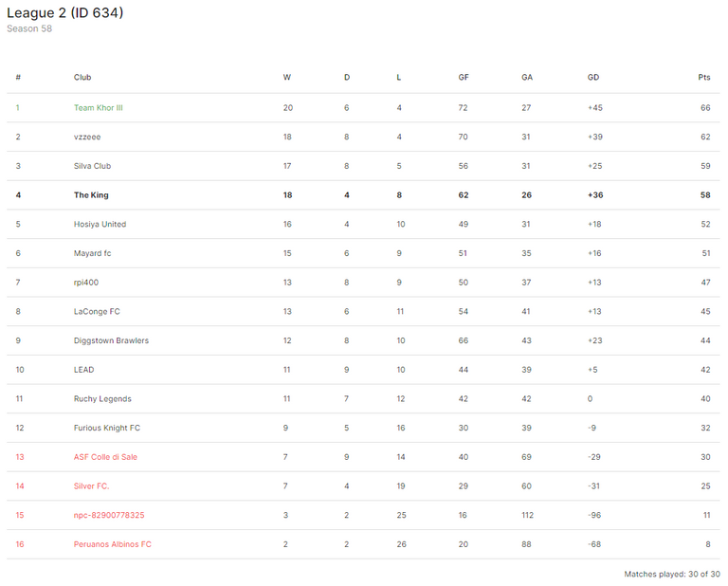The height and width of the screenshot is (586, 728).
Task: Click the Pts column header
Action: point(704,77)
